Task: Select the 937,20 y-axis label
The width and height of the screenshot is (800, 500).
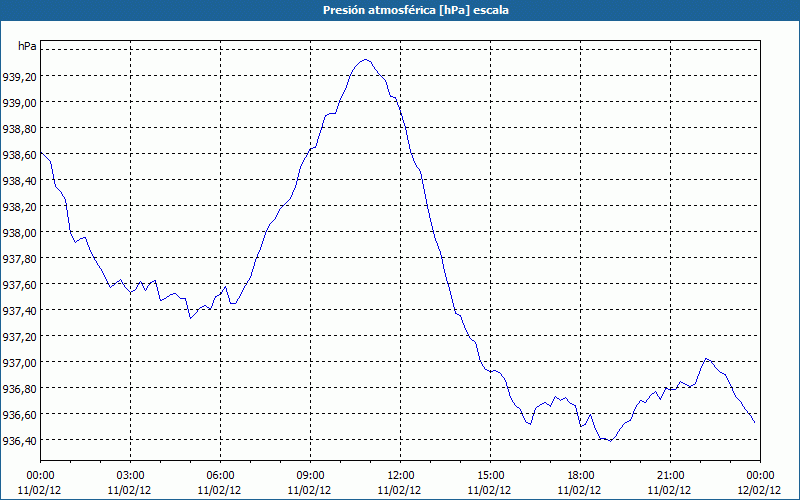Action: pyautogui.click(x=19, y=337)
